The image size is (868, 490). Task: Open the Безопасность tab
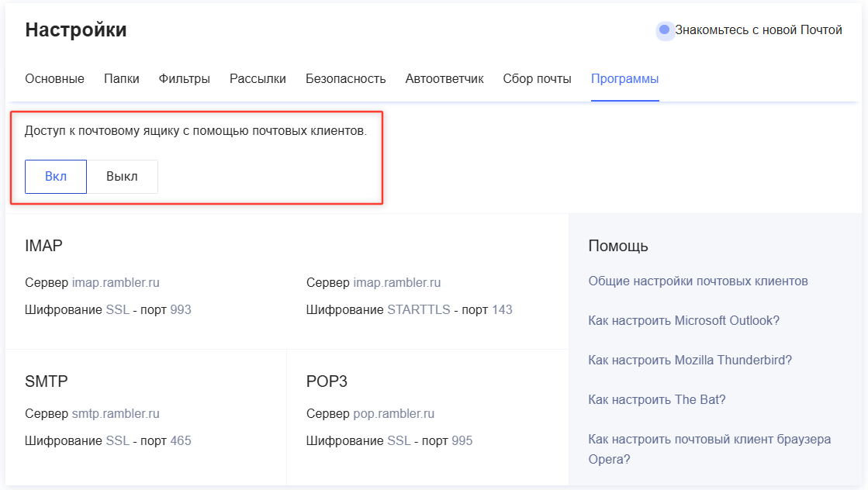point(345,79)
